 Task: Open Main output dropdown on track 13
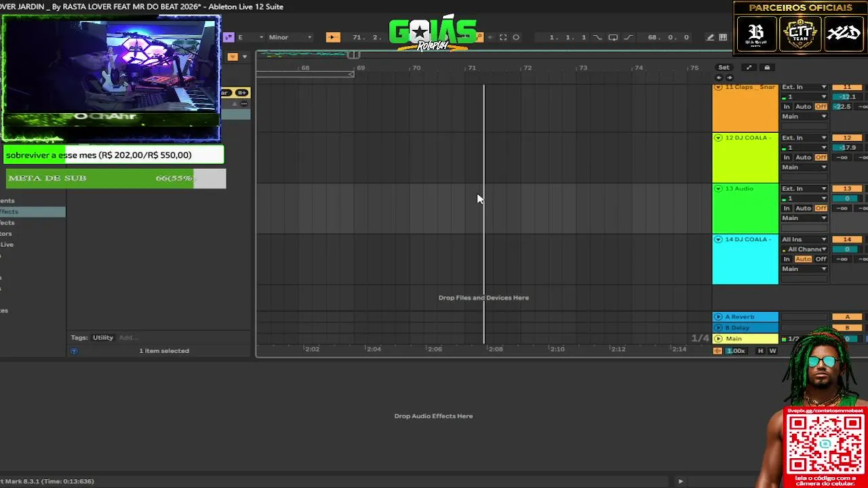coord(804,218)
